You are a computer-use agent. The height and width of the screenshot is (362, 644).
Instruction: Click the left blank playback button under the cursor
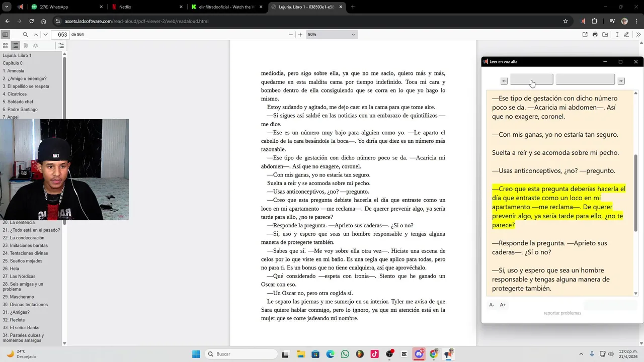coord(531,79)
